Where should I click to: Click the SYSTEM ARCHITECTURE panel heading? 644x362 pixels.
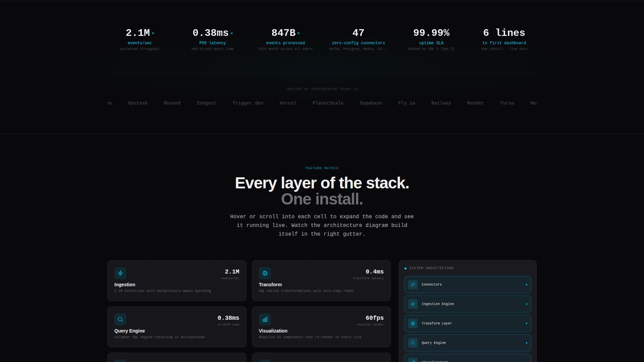431,268
